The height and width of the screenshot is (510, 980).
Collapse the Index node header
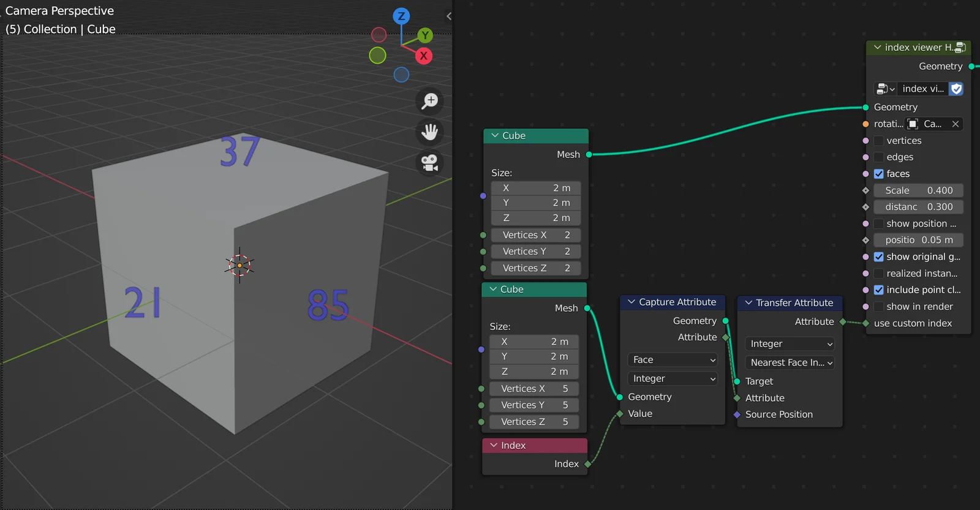(x=494, y=445)
